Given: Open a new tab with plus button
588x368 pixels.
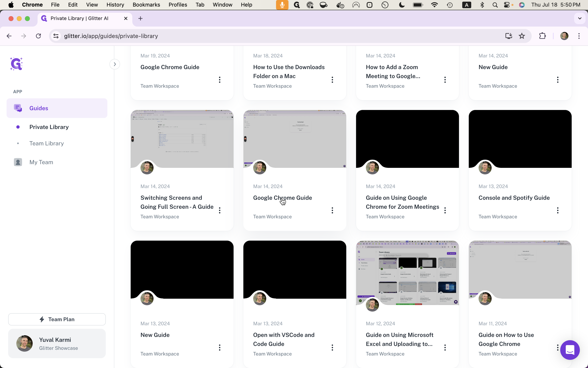Looking at the screenshot, I should (140, 18).
